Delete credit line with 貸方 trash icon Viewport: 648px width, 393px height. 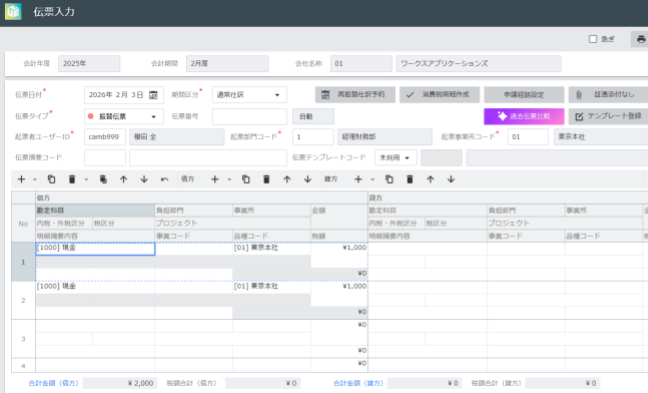pos(410,179)
